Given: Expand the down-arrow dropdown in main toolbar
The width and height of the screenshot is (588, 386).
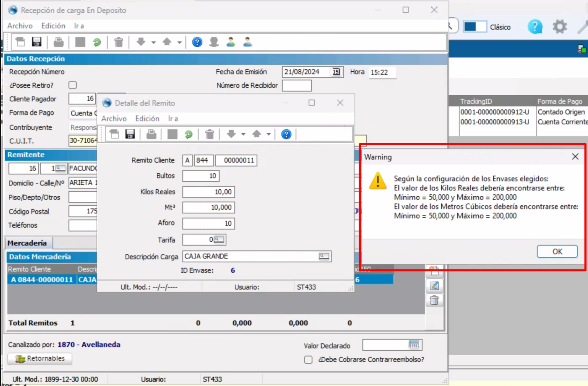Looking at the screenshot, I should tap(153, 43).
